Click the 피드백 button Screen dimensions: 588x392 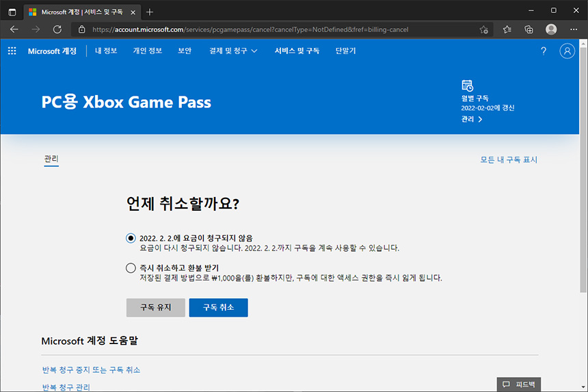pos(519,384)
